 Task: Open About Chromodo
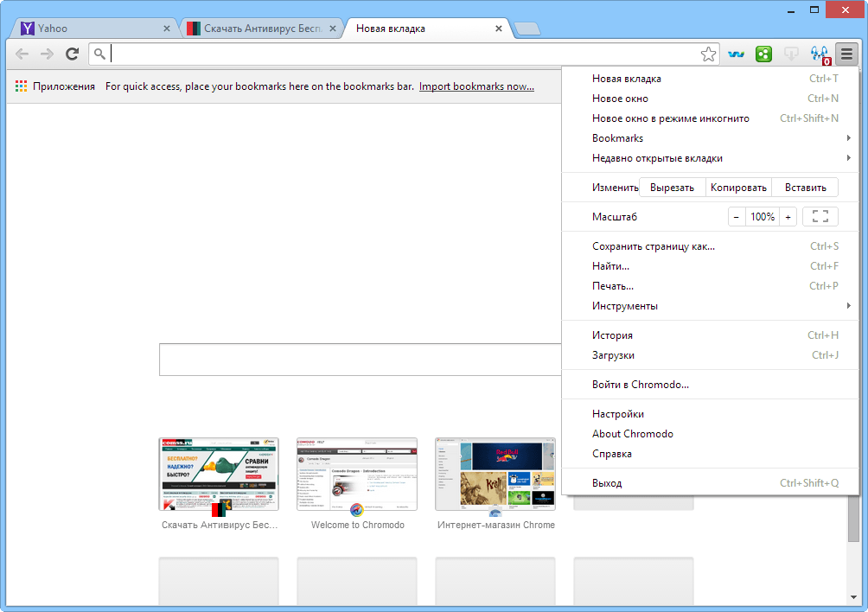click(x=711, y=434)
